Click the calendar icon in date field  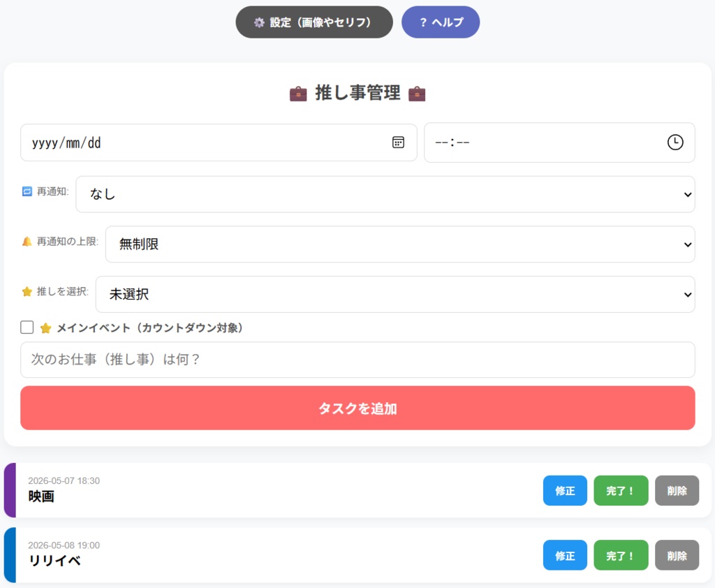[398, 142]
